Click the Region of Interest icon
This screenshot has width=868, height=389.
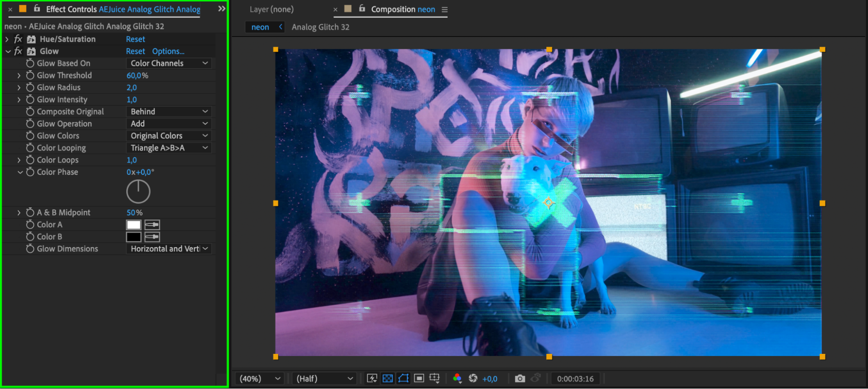coord(419,379)
